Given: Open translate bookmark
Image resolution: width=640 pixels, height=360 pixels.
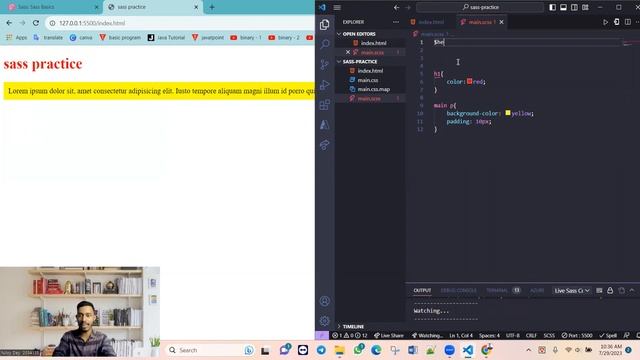Looking at the screenshot, I should click(49, 38).
